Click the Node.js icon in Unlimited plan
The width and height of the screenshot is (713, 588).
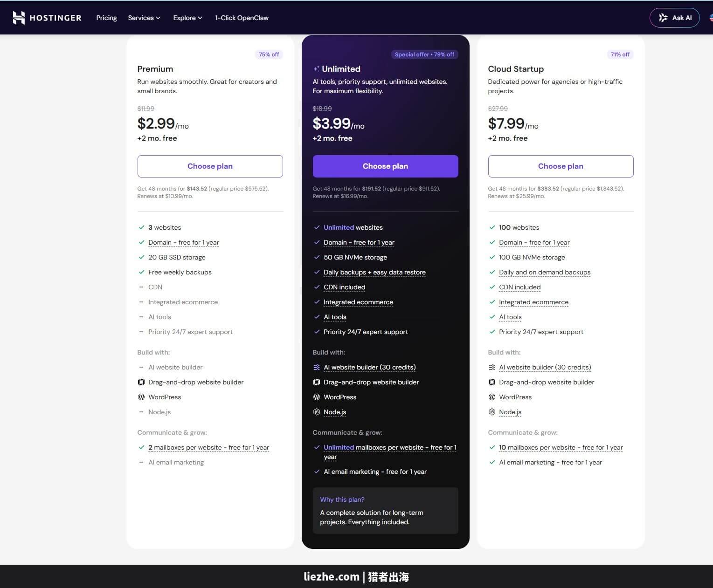tap(317, 412)
